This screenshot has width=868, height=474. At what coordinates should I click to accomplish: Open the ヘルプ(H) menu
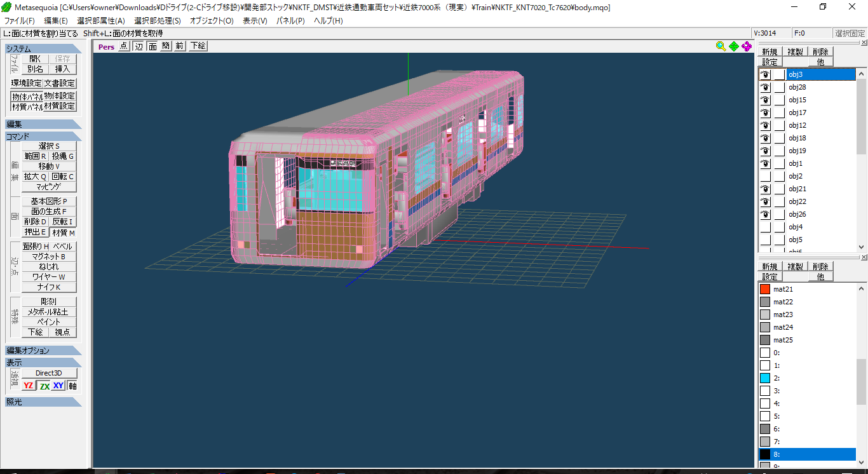(x=328, y=21)
